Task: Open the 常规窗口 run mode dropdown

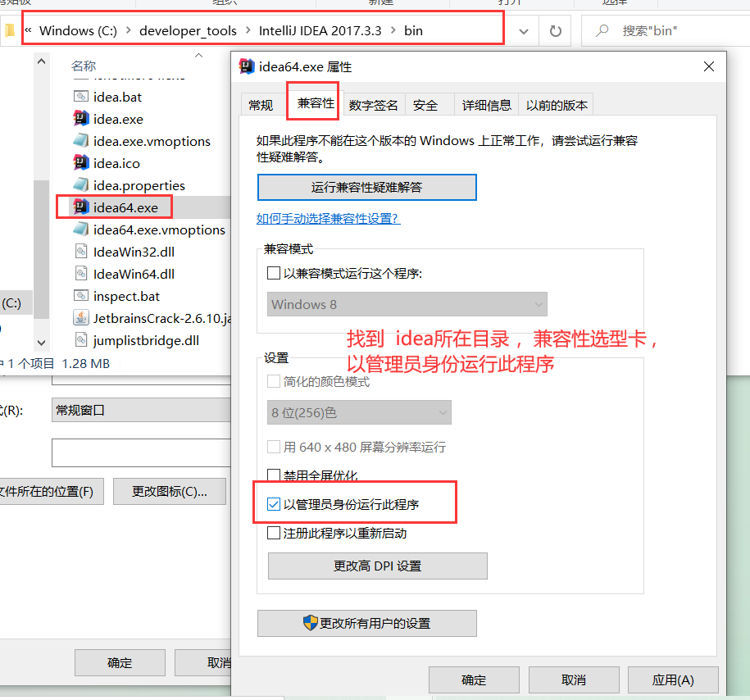Action: (142, 410)
